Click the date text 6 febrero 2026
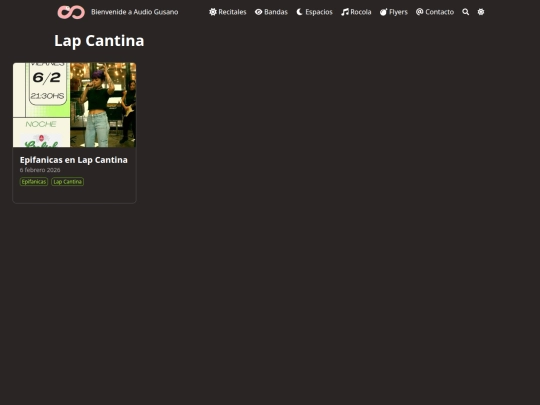 [40, 170]
